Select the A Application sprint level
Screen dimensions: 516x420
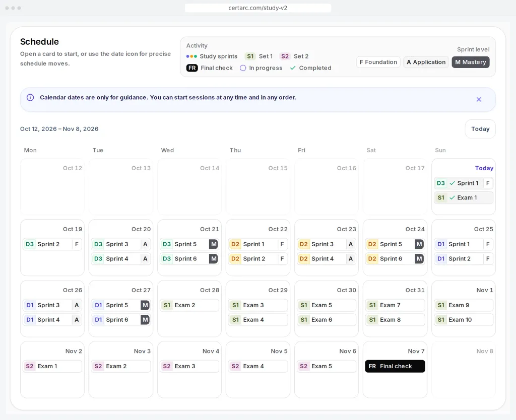click(x=426, y=62)
